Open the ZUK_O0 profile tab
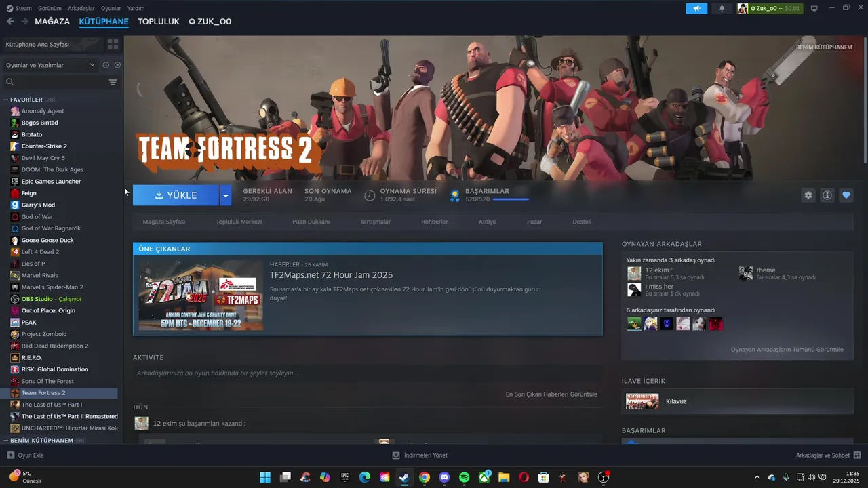This screenshot has width=868, height=488. pos(210,22)
